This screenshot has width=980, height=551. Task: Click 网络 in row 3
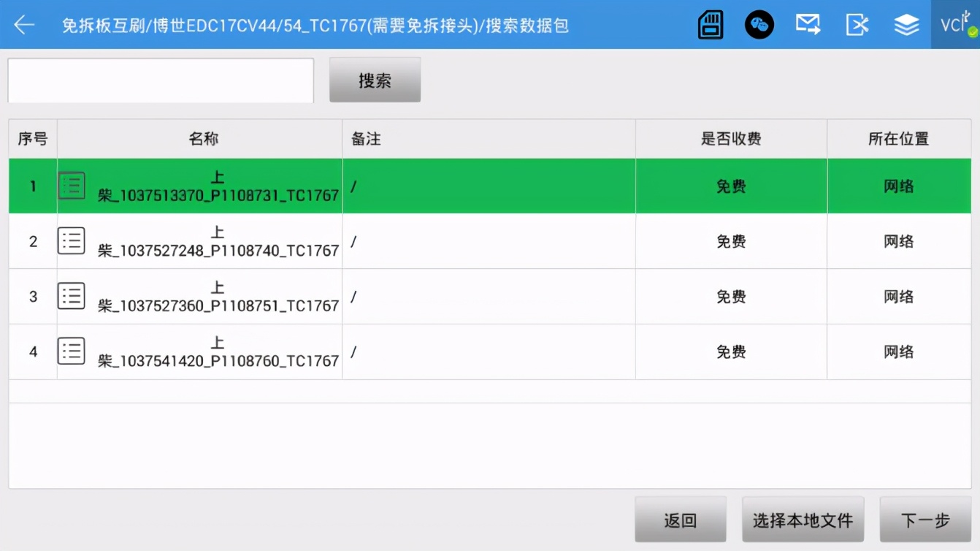pyautogui.click(x=899, y=297)
